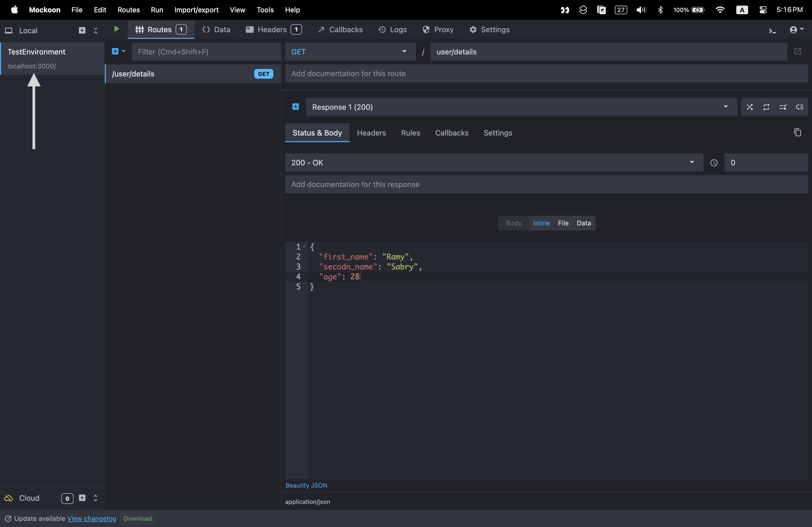Click the latency value field

[x=766, y=163]
